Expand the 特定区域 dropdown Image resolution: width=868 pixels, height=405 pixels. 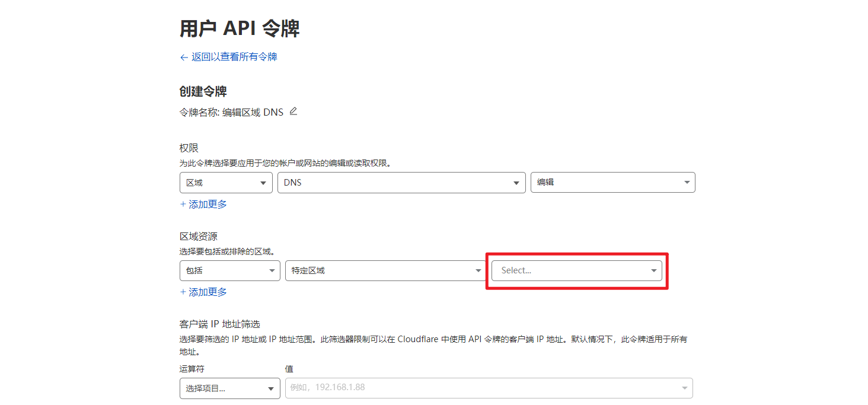(x=384, y=270)
